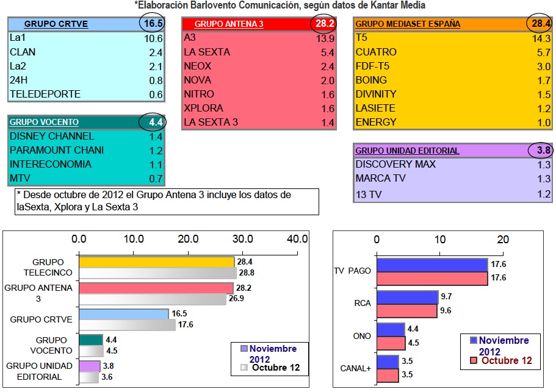This screenshot has width=556, height=392.
Task: Open the GRUPO UNIDAD EDITORIAL header link
Action: point(407,151)
